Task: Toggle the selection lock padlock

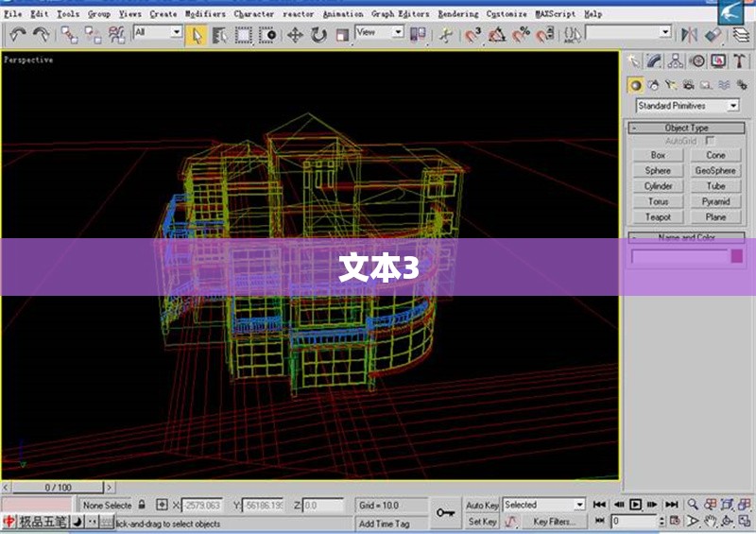Action: point(142,506)
